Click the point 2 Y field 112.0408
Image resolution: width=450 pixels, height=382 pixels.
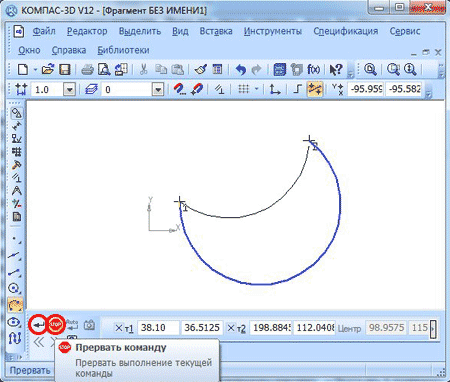point(314,328)
